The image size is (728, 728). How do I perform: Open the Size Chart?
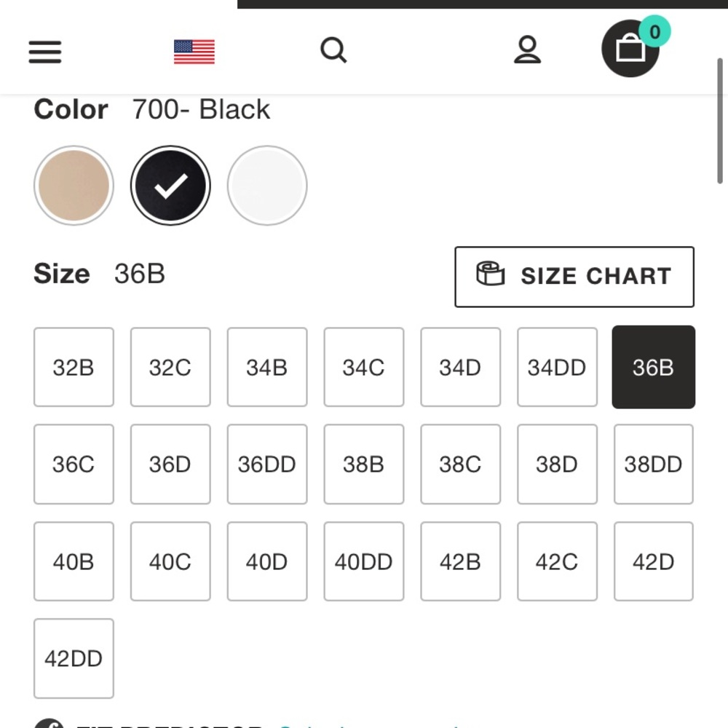click(x=574, y=277)
